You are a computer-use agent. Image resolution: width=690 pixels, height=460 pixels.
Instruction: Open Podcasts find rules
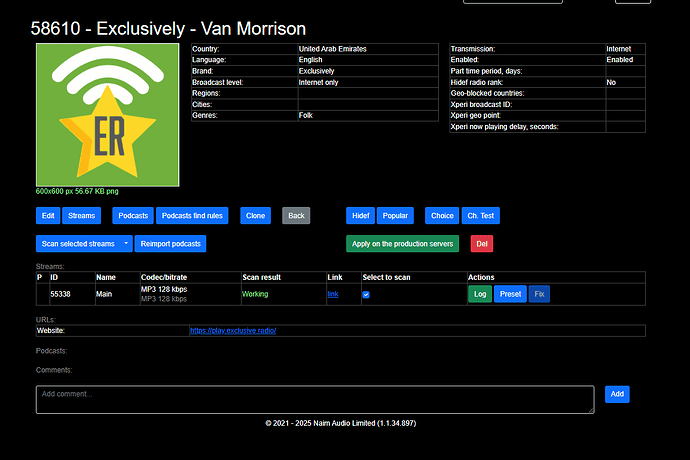(x=192, y=216)
